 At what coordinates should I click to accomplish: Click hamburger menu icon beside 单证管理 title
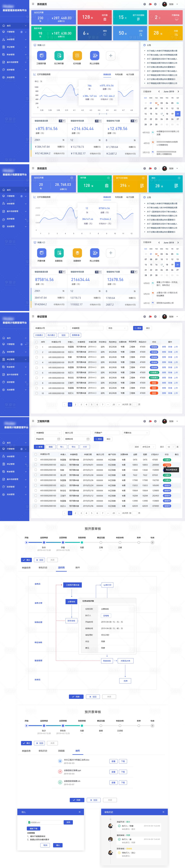tap(33, 316)
